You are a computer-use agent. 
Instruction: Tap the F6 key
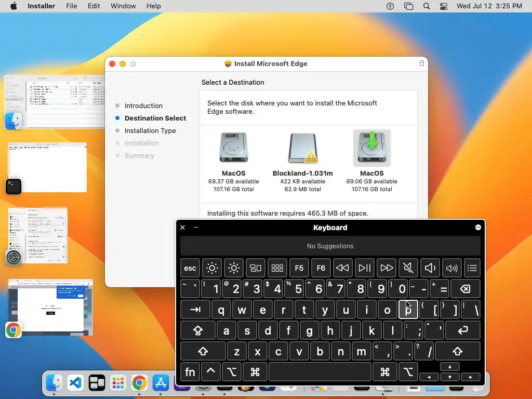tap(321, 268)
